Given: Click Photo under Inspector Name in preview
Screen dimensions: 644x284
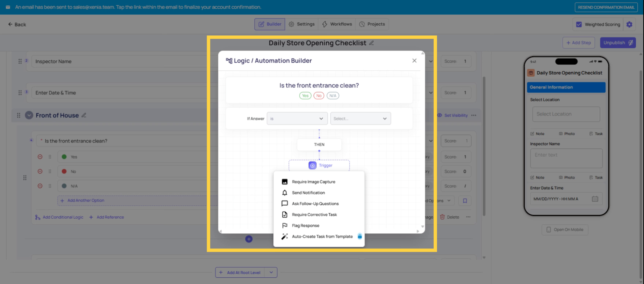Looking at the screenshot, I should [567, 177].
